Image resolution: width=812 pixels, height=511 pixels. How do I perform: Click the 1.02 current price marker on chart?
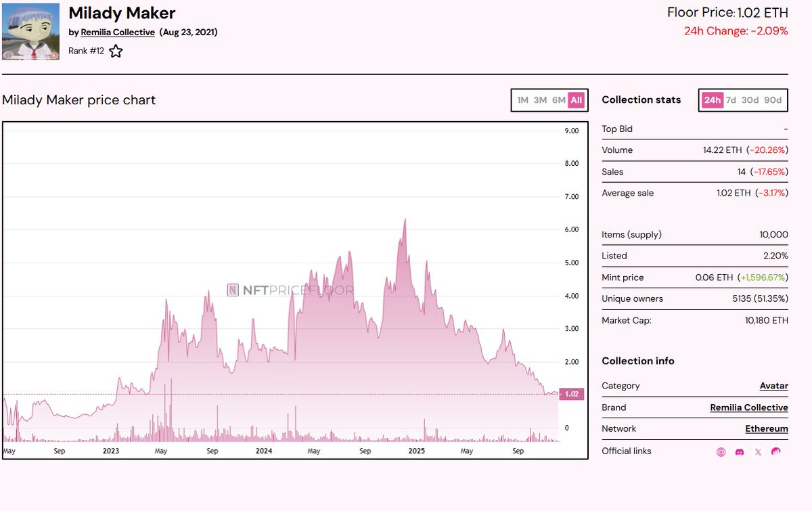[x=572, y=394]
